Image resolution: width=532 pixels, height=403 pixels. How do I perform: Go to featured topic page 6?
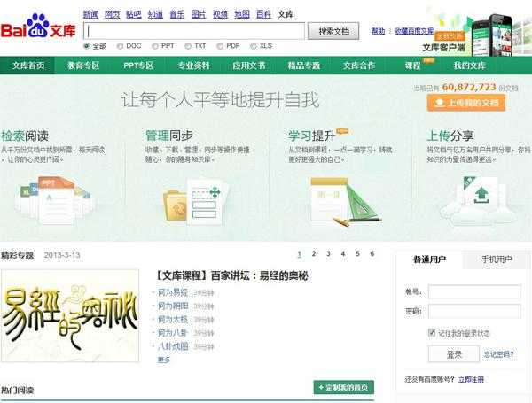click(x=372, y=253)
